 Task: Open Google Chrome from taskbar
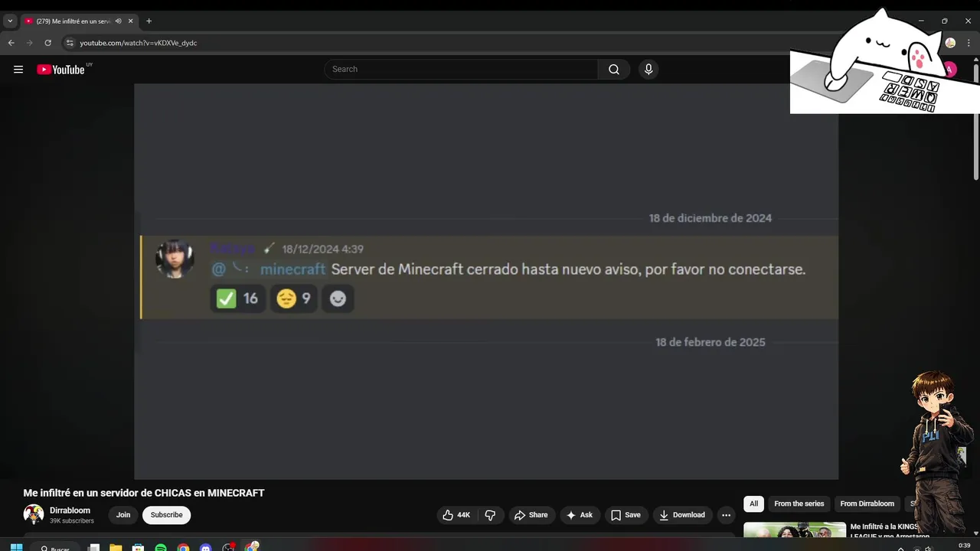(x=183, y=548)
